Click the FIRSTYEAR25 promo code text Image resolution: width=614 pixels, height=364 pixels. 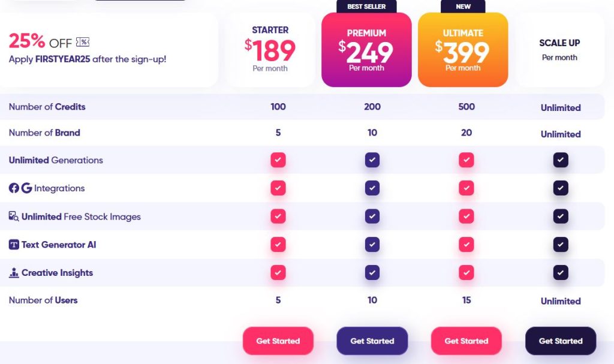pyautogui.click(x=62, y=59)
